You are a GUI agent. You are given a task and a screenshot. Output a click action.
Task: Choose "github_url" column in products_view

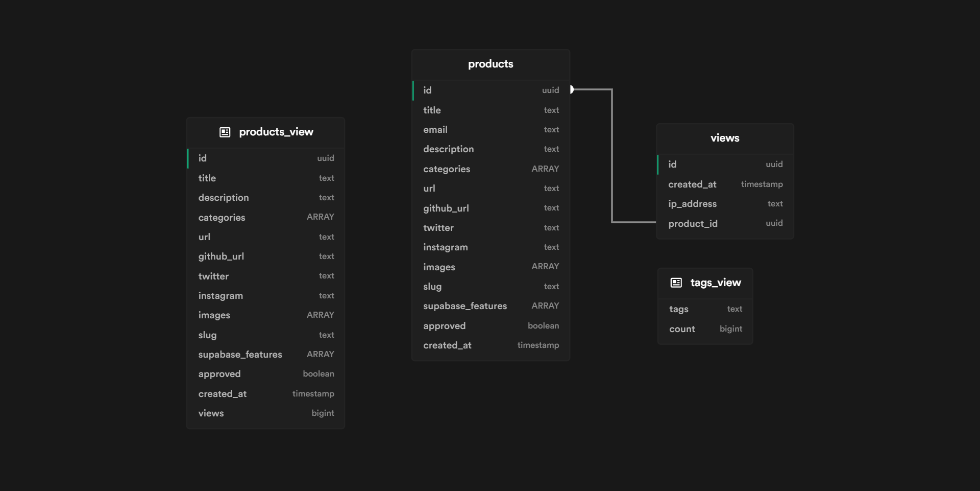(x=265, y=256)
